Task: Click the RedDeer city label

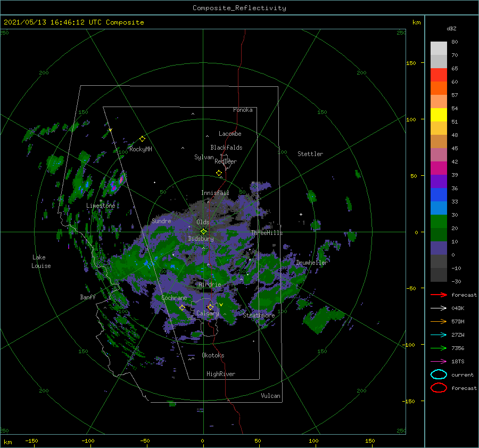Action: pos(226,161)
